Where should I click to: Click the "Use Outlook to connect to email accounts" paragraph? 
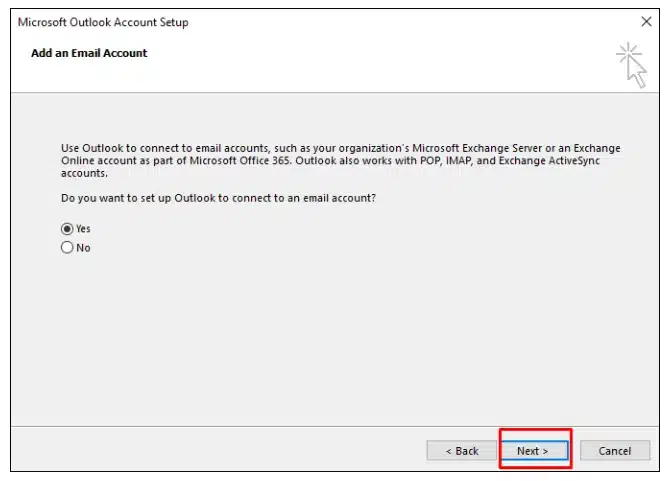point(340,161)
